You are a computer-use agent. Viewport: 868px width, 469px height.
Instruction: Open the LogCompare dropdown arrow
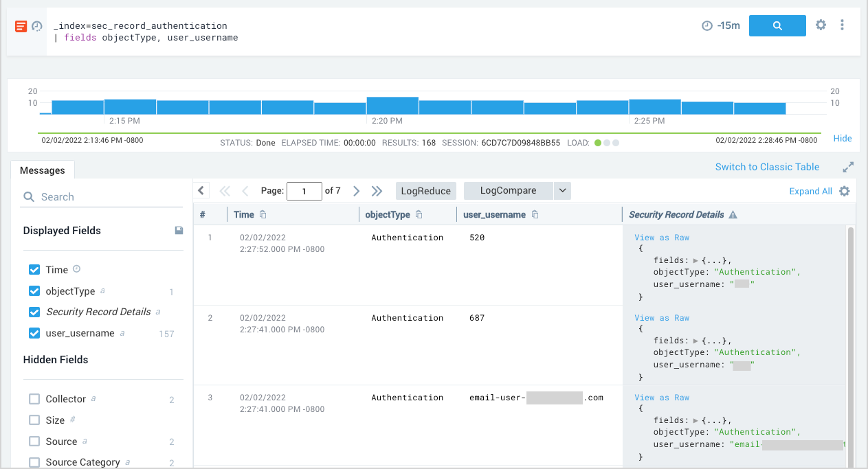tap(562, 191)
